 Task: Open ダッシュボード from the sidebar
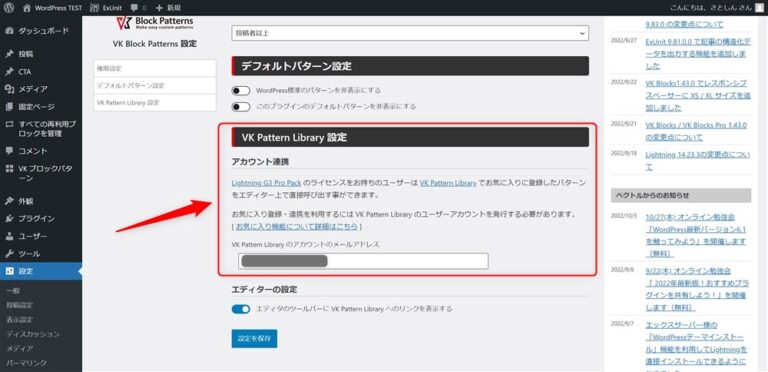click(x=41, y=31)
